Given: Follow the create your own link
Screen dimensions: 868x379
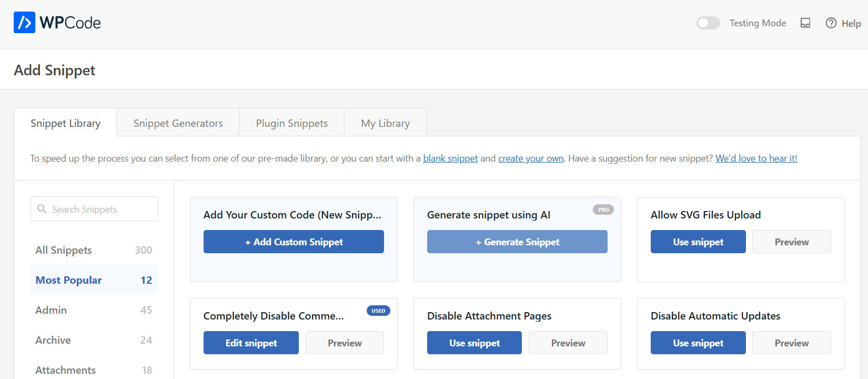Looking at the screenshot, I should coord(531,158).
